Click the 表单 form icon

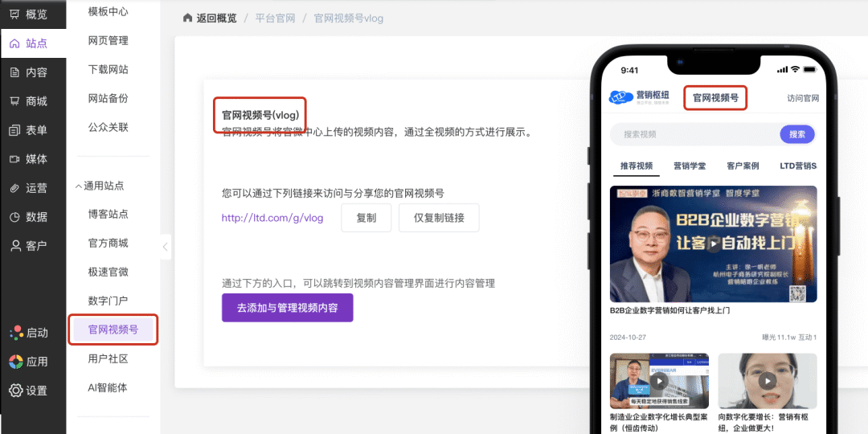pos(15,130)
